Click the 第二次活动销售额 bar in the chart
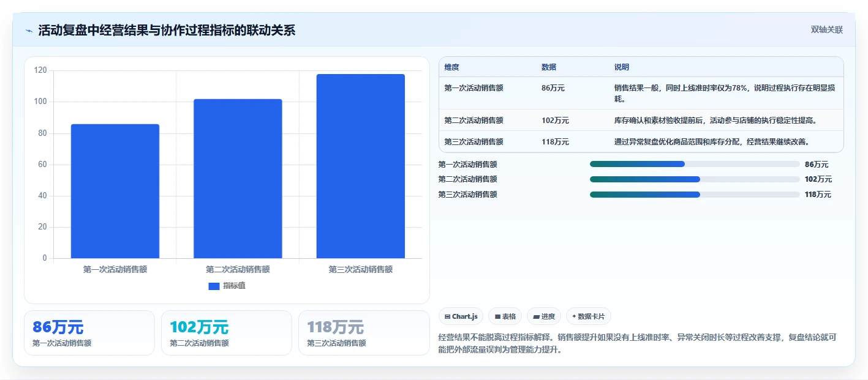The width and height of the screenshot is (868, 380). (x=238, y=179)
